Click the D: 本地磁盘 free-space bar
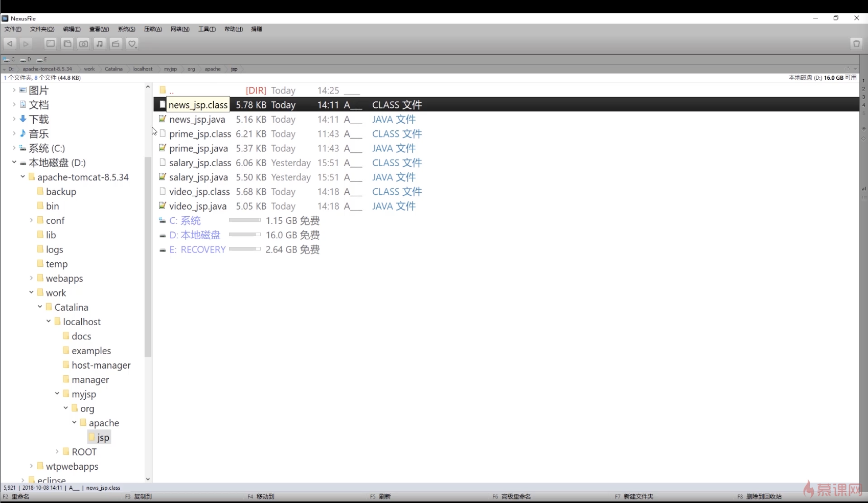Screen dimensions: 868x503 245,235
